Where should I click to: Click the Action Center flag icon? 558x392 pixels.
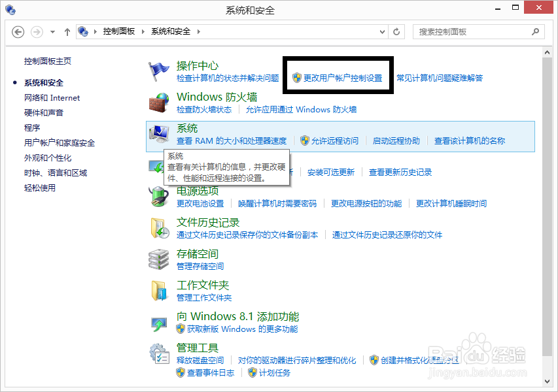click(158, 71)
